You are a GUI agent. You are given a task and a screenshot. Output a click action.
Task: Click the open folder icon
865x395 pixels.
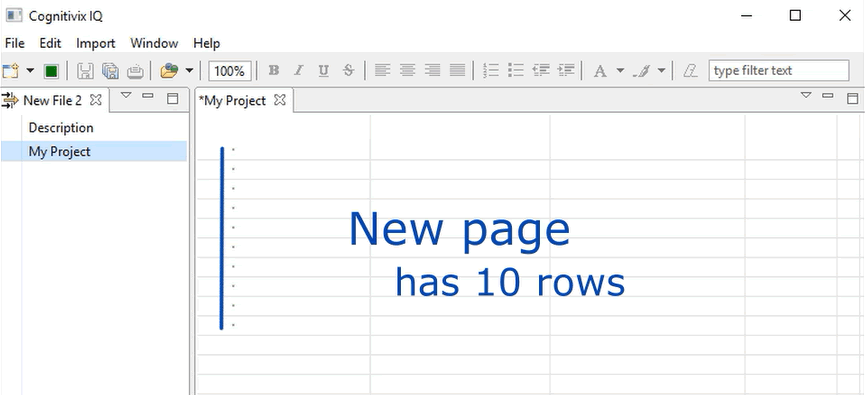pos(169,71)
